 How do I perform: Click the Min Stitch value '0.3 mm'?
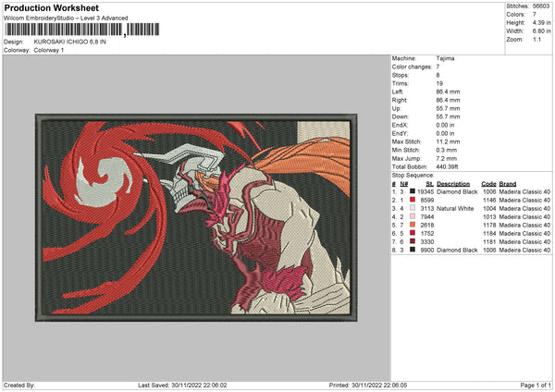447,150
